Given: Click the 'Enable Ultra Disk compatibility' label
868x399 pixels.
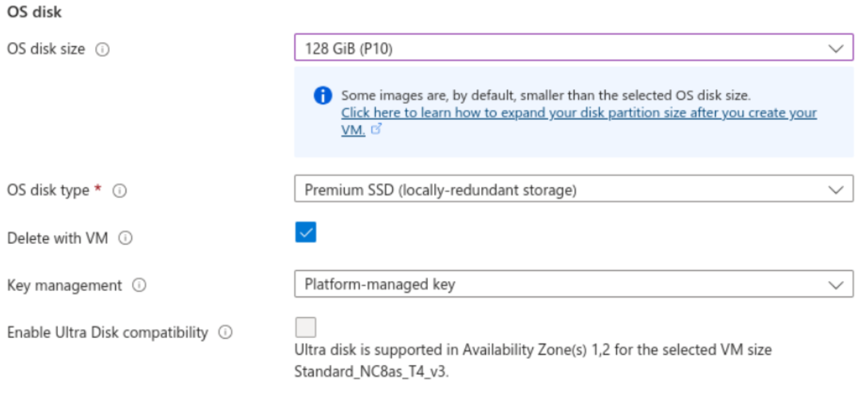Looking at the screenshot, I should tap(107, 332).
